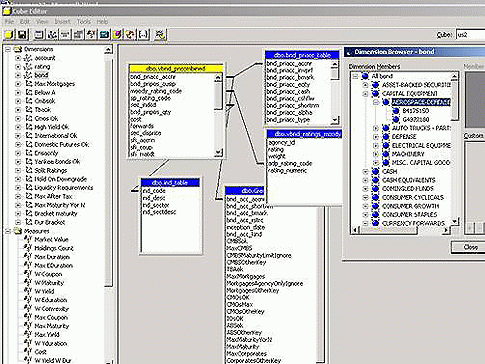Screen dimensions: 485x364
Task: Open the File menu
Action: click(9, 22)
